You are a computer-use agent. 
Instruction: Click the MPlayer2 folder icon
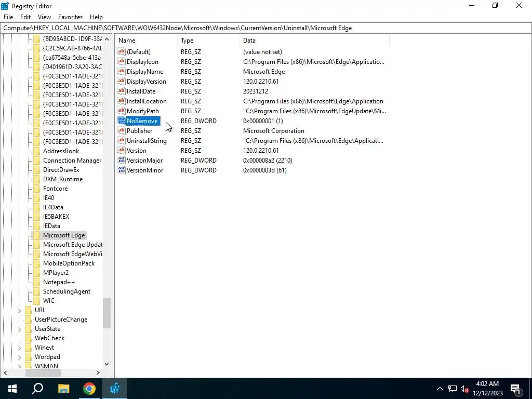click(37, 272)
